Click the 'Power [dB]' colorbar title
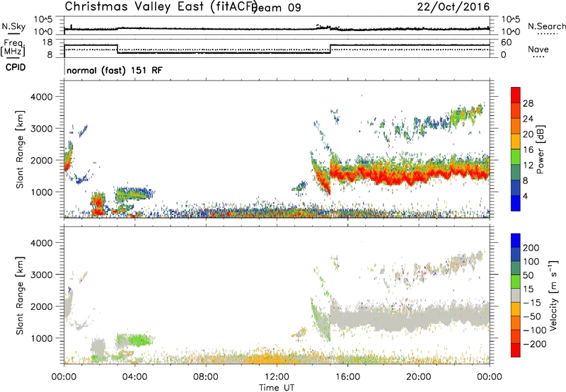The width and height of the screenshot is (566, 392). tap(541, 149)
